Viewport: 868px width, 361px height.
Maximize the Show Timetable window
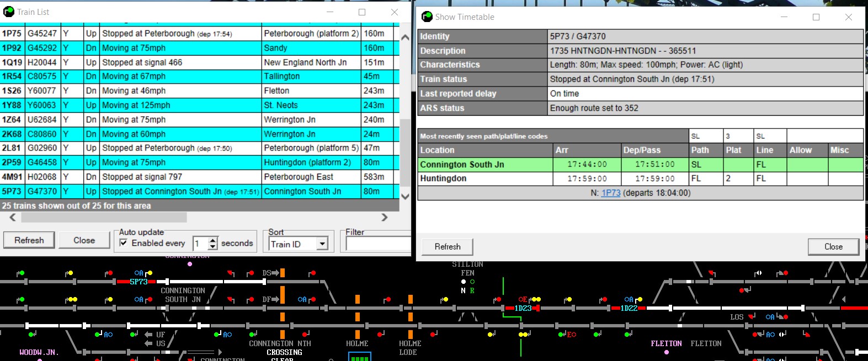pos(816,17)
